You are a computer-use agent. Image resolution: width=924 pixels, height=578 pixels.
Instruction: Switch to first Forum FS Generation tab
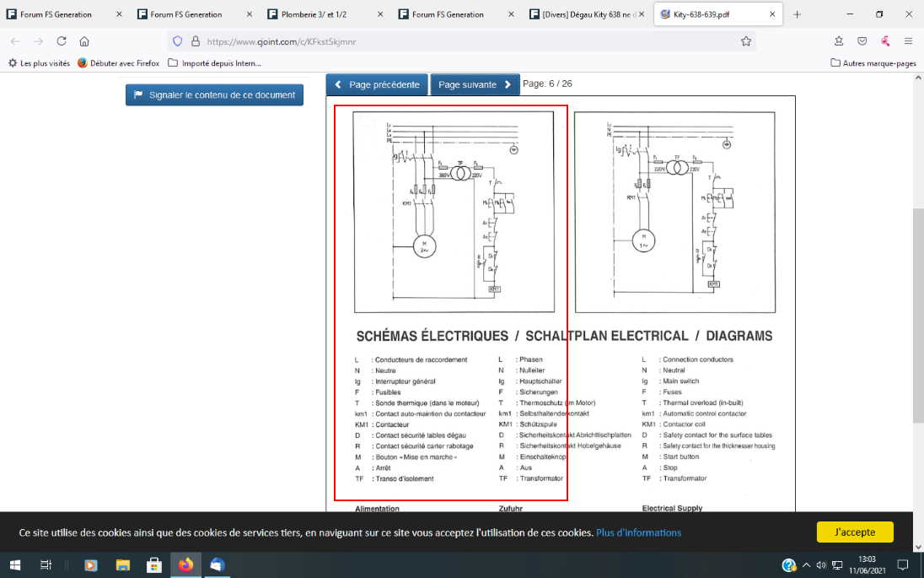tap(56, 14)
